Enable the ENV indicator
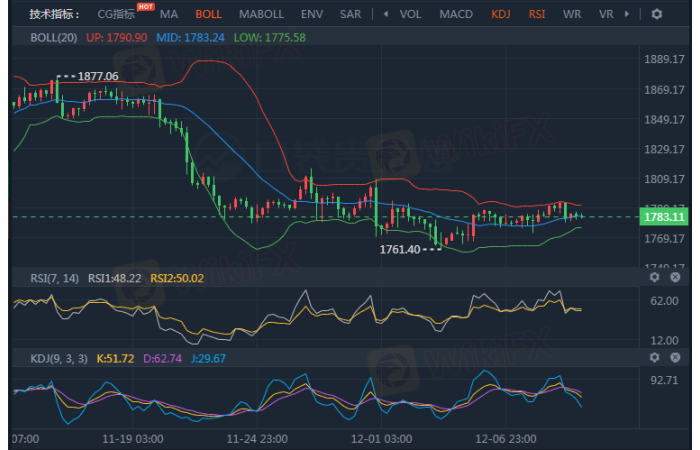This screenshot has height=450, width=700. click(312, 15)
